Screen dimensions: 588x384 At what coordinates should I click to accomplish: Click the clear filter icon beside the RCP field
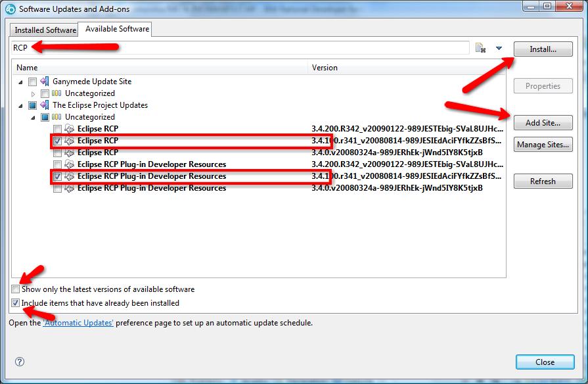(x=480, y=48)
